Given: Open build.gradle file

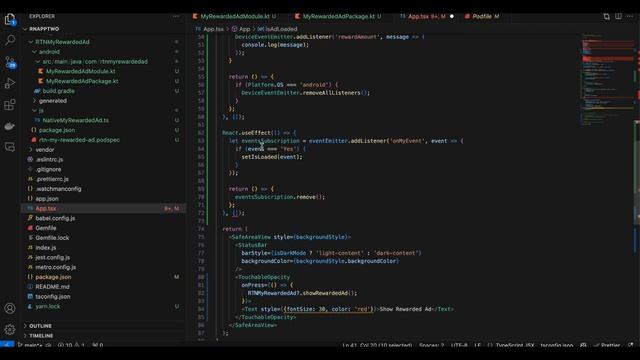Looking at the screenshot, I should 58,91.
